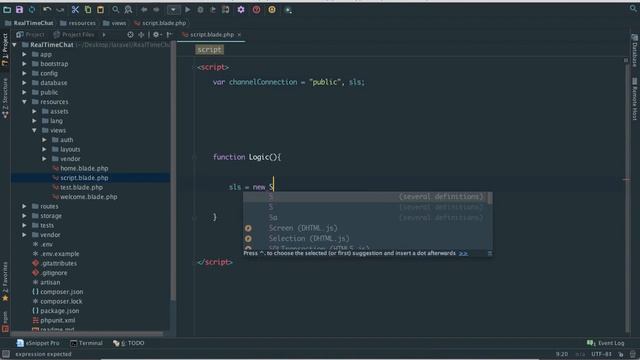Collapse the views folder

(x=35, y=130)
